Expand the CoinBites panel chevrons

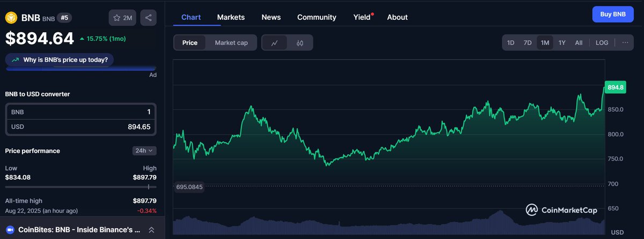[x=151, y=229]
